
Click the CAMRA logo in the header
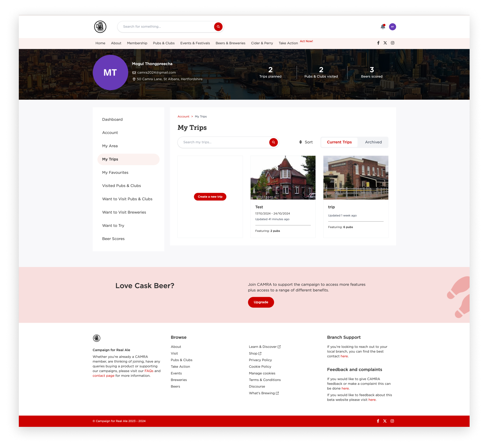click(100, 27)
